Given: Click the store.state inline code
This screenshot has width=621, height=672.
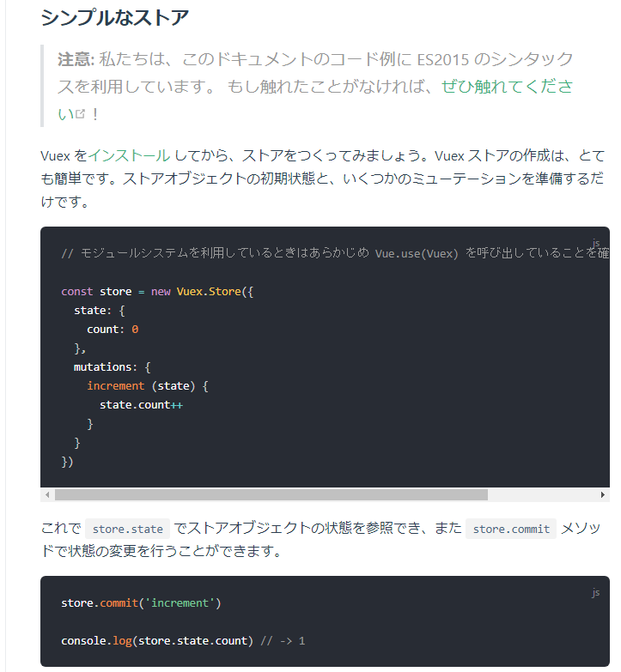Looking at the screenshot, I should [x=127, y=529].
